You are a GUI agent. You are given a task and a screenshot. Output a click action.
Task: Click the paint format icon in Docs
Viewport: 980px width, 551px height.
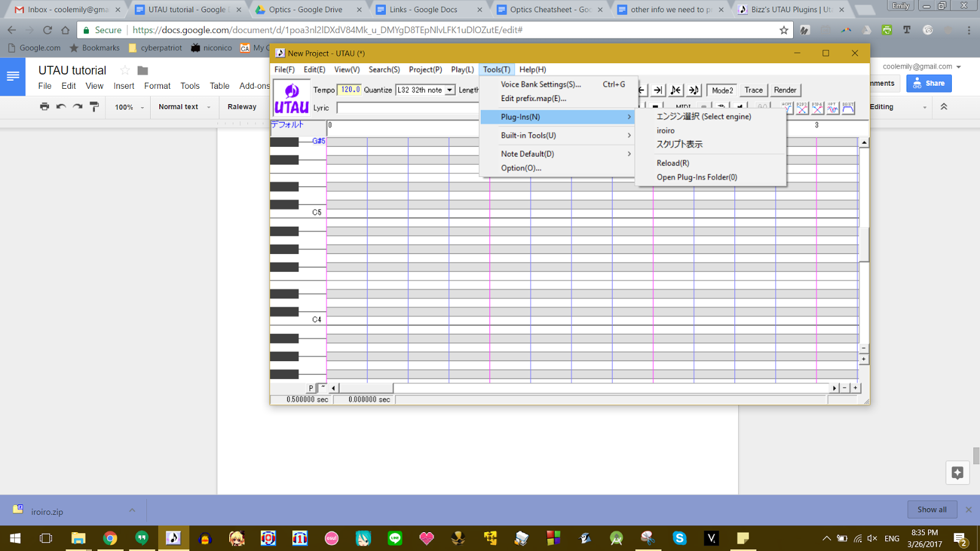tap(94, 107)
